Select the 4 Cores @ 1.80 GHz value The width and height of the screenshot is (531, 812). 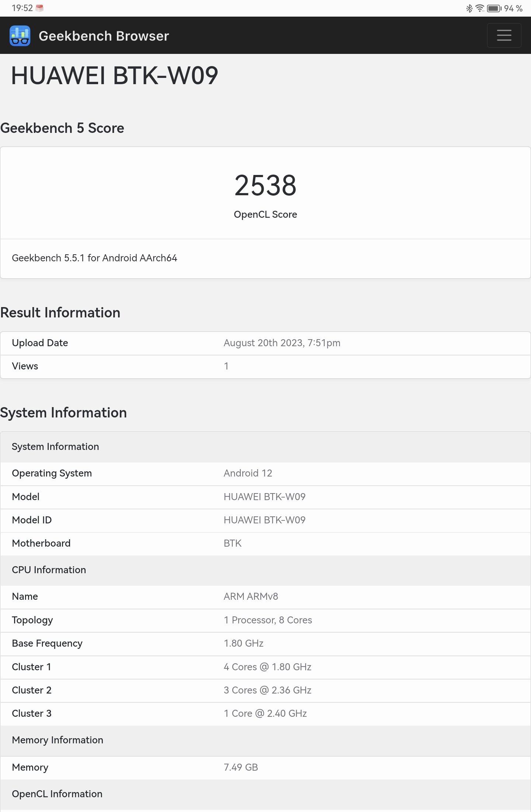tap(268, 667)
